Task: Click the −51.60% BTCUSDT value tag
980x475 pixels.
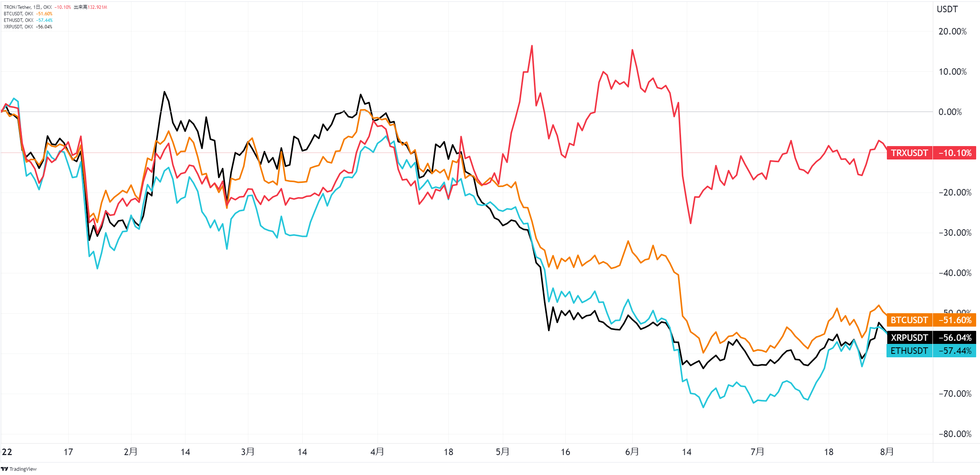Action: point(955,320)
